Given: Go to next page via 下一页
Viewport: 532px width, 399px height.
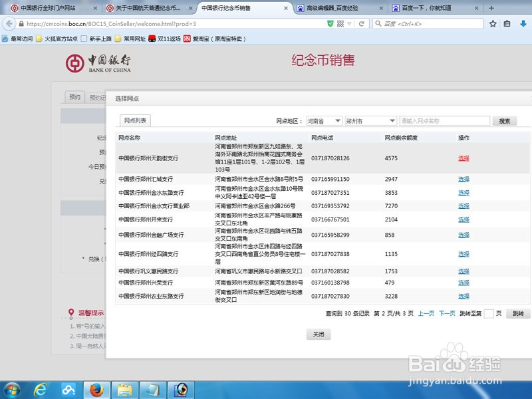Looking at the screenshot, I should (x=447, y=313).
